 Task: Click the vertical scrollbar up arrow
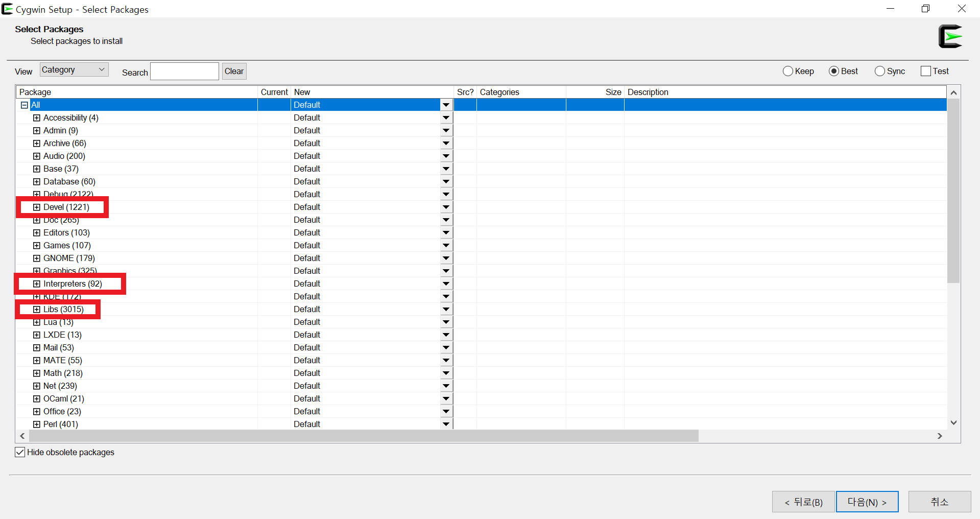953,93
